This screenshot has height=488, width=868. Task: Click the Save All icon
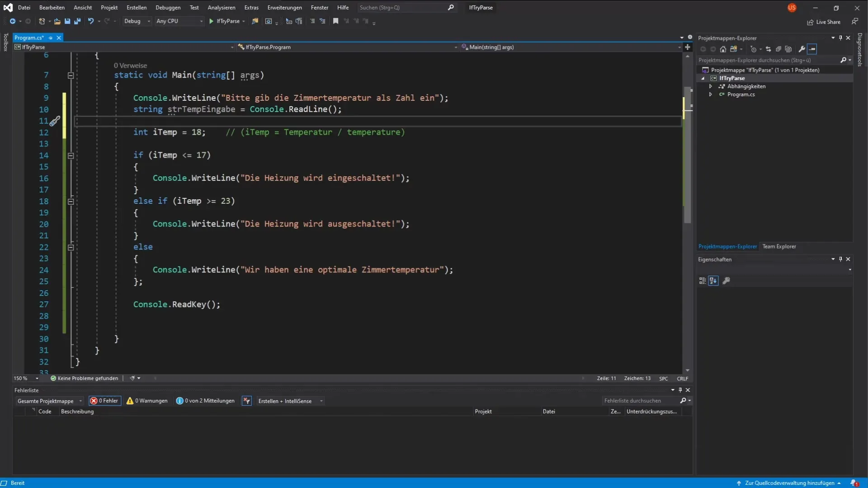tap(77, 21)
